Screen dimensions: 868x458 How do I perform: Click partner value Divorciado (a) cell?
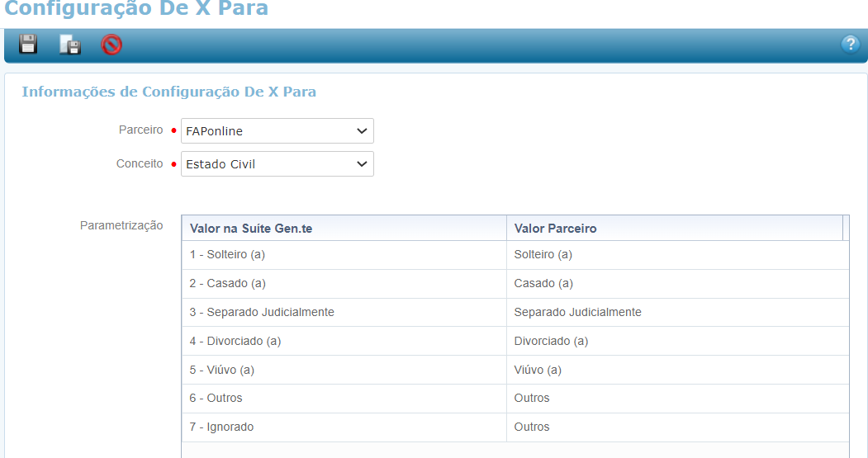[677, 342]
